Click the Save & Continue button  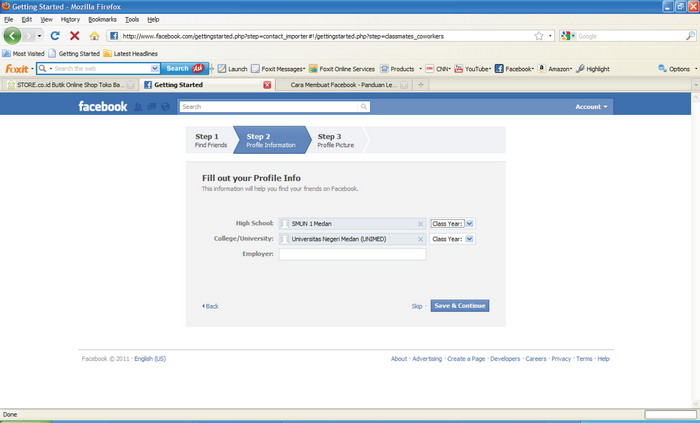coord(460,306)
